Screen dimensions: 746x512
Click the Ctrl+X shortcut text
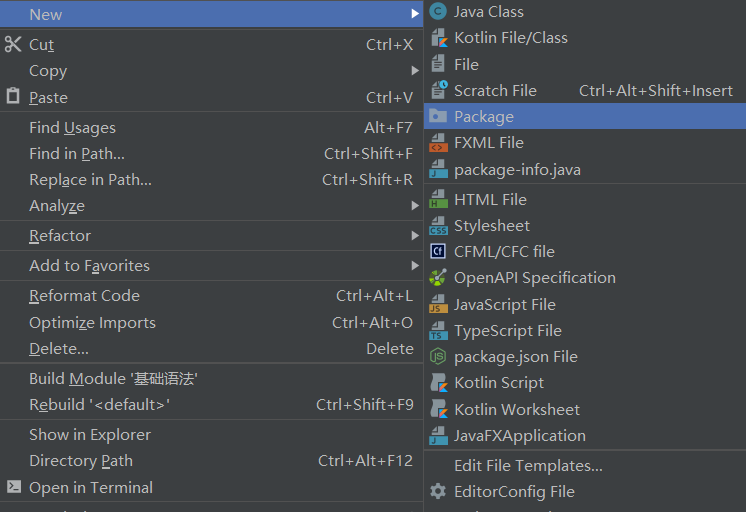[x=389, y=45]
